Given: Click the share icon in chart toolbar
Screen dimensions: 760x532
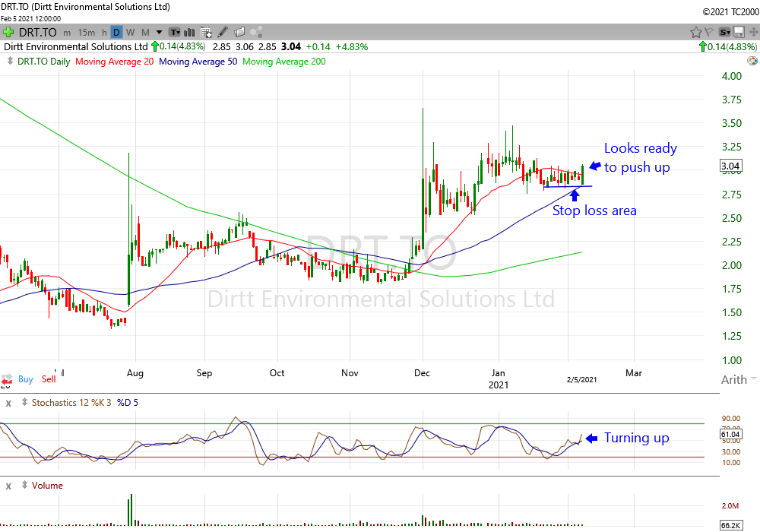Looking at the screenshot, I should pos(256,33).
